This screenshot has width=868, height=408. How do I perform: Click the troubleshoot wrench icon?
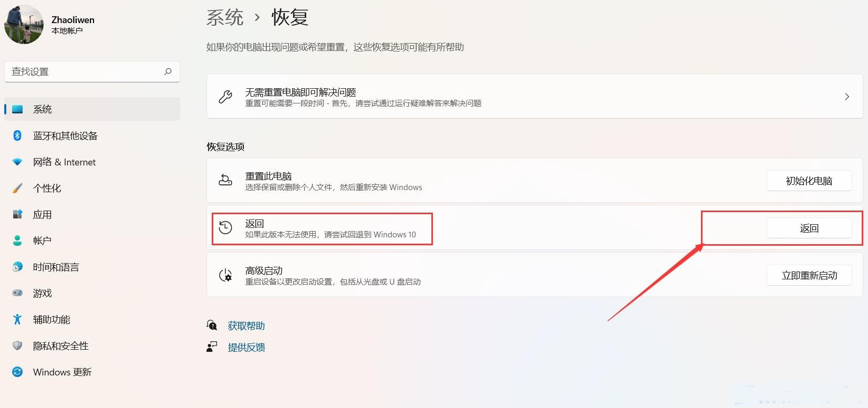(x=225, y=97)
